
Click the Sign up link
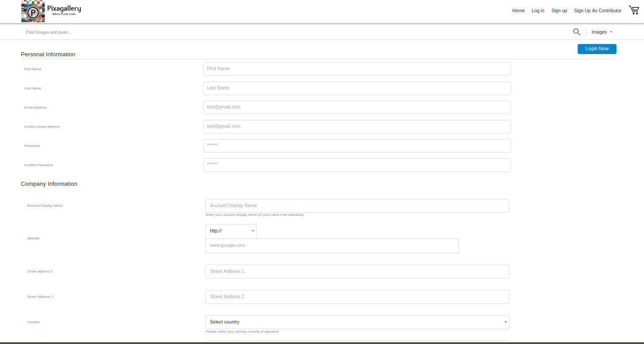click(559, 10)
